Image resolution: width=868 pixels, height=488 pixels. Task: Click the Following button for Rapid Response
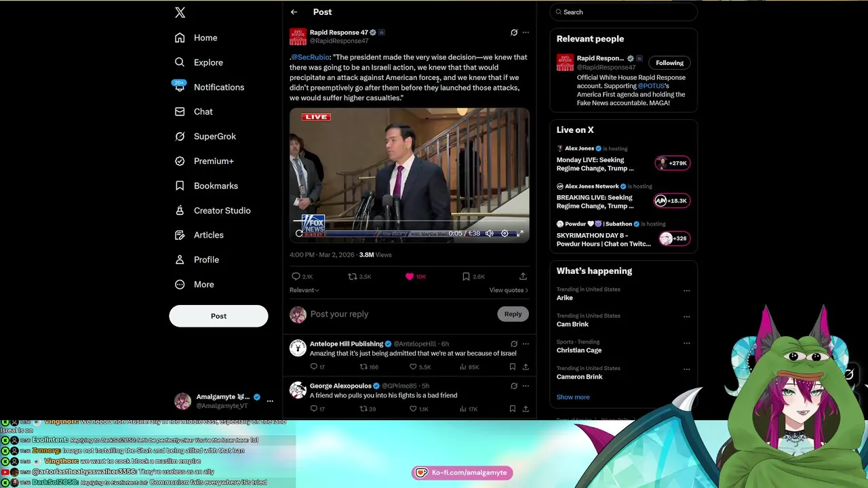pyautogui.click(x=669, y=63)
